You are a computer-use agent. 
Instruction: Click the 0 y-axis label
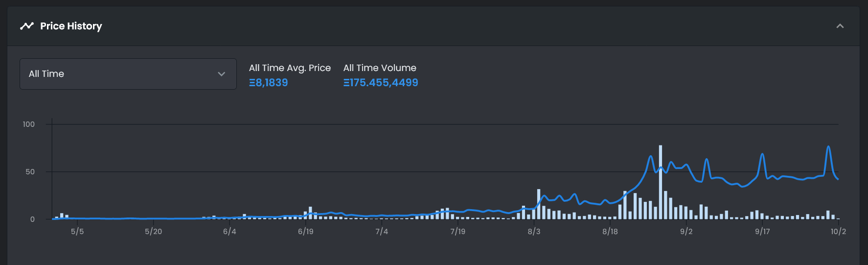(x=33, y=219)
